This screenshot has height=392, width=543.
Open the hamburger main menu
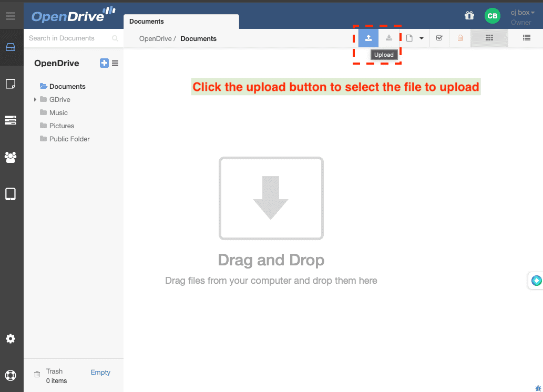(11, 16)
